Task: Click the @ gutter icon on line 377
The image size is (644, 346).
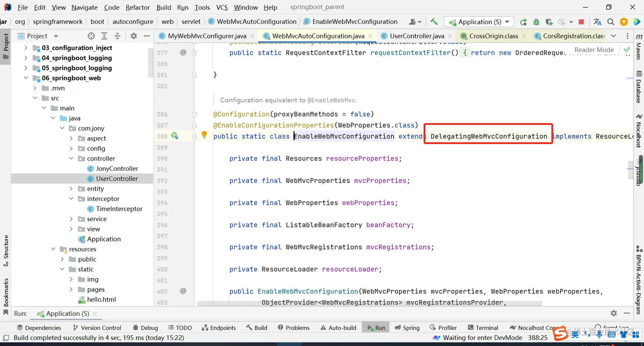Action: [183, 52]
